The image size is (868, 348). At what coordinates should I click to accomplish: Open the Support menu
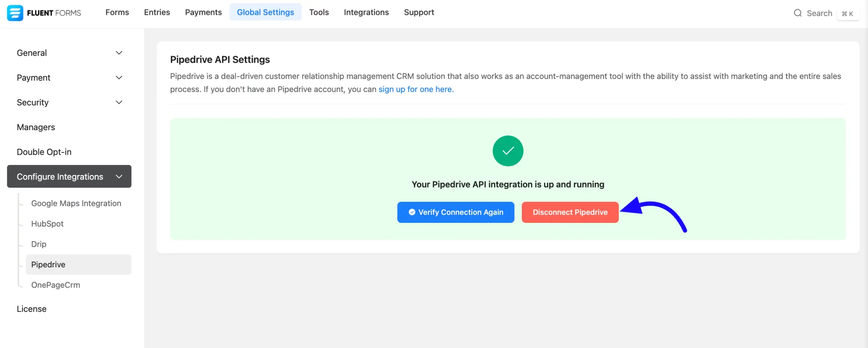[419, 12]
